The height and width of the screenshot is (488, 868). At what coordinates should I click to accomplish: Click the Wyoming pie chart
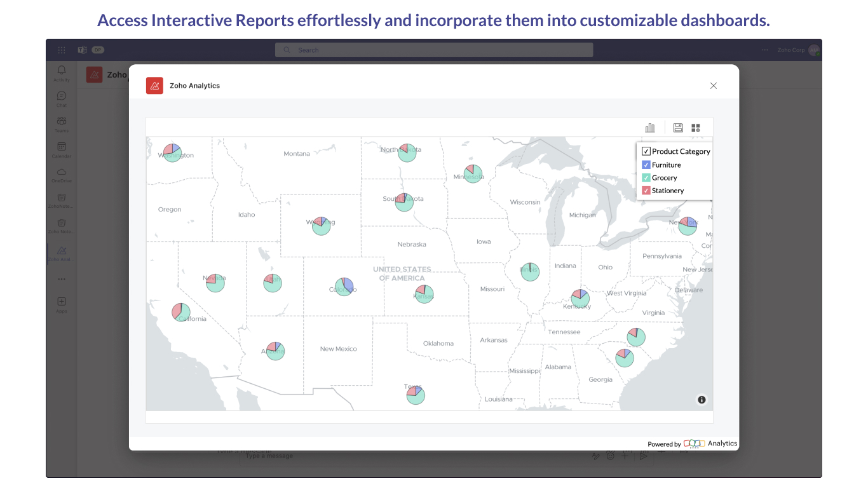pyautogui.click(x=322, y=226)
